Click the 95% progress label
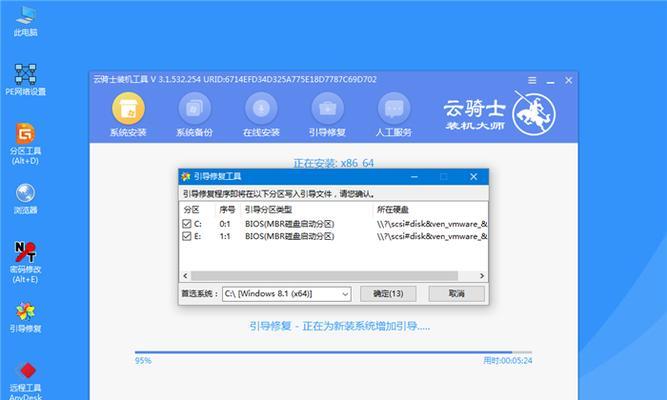This screenshot has width=667, height=400. (143, 361)
